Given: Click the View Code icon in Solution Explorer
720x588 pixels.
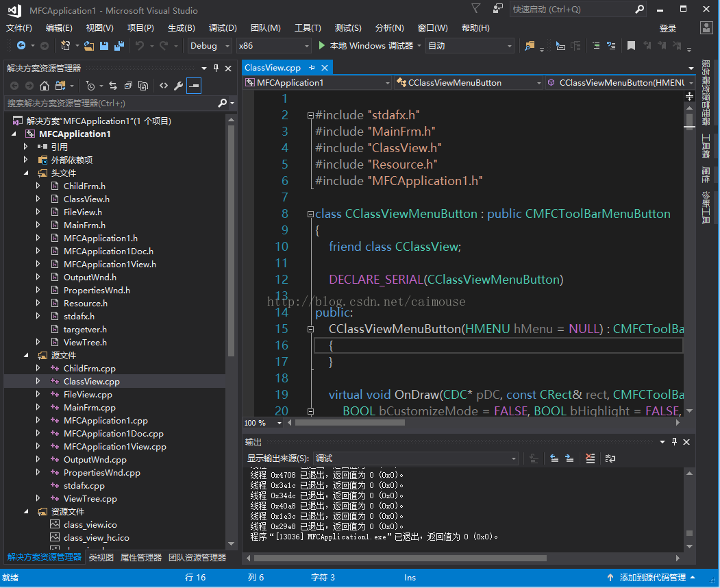Looking at the screenshot, I should click(x=164, y=86).
